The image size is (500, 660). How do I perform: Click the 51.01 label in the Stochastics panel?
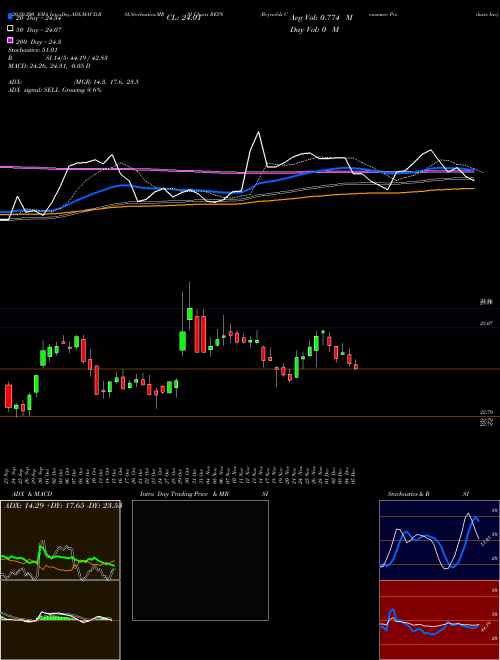[484, 541]
